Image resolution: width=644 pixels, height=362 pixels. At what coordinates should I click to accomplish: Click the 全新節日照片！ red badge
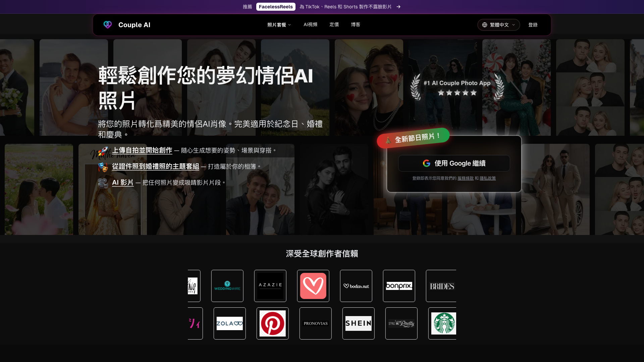413,138
